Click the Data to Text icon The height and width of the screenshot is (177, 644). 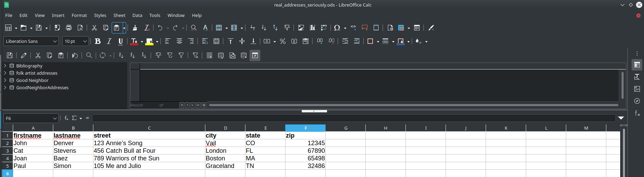coord(221,55)
